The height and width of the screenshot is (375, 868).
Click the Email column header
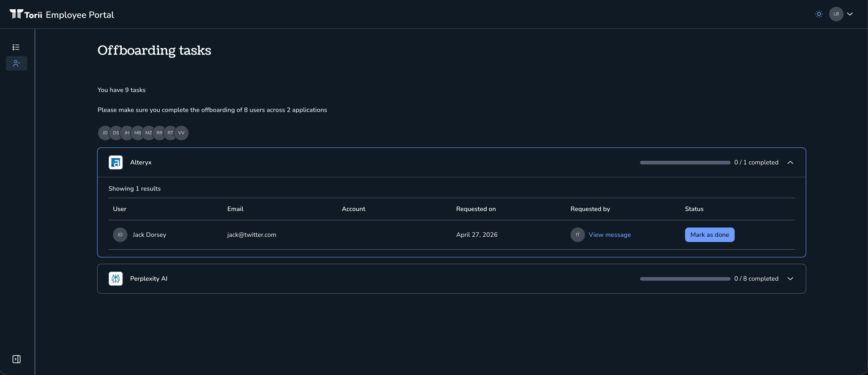pyautogui.click(x=235, y=209)
